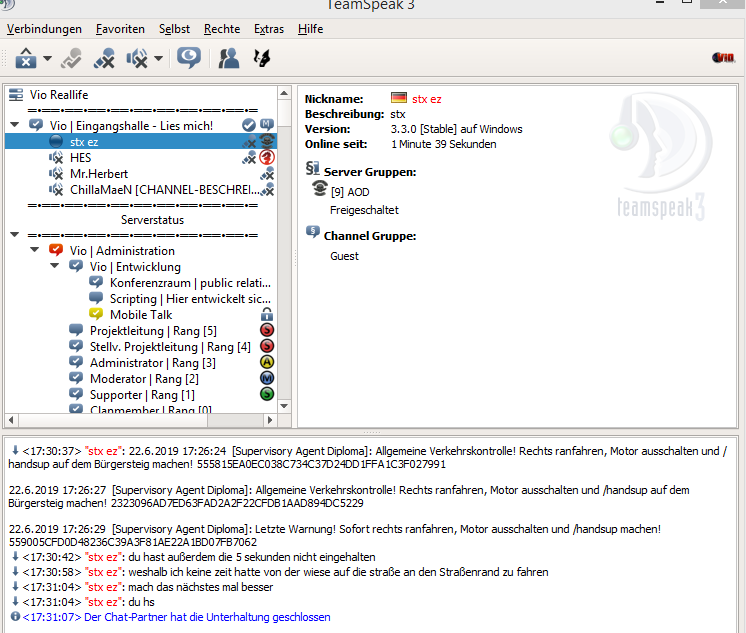The height and width of the screenshot is (633, 746).
Task: Select the Mobile Talk channel
Action: [x=141, y=315]
